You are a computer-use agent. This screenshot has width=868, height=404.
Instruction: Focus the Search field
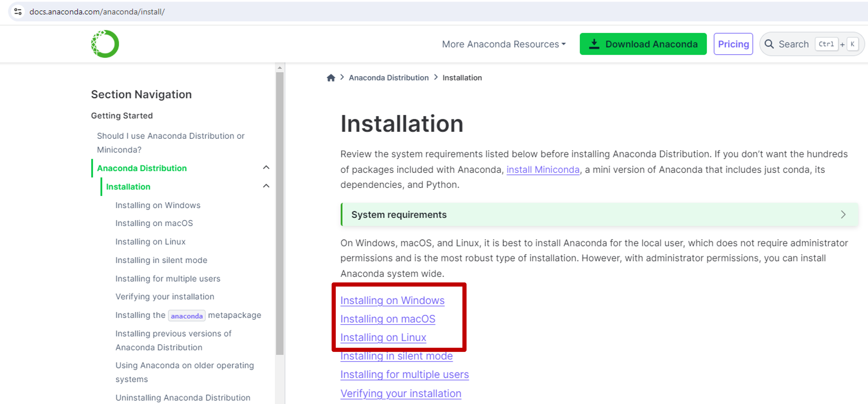[812, 44]
